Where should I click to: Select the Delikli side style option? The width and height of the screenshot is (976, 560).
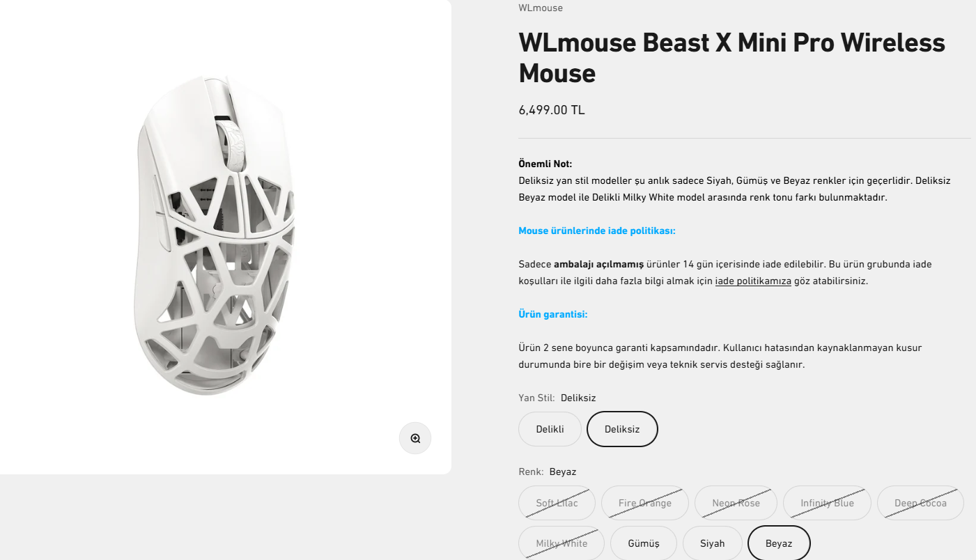(550, 429)
